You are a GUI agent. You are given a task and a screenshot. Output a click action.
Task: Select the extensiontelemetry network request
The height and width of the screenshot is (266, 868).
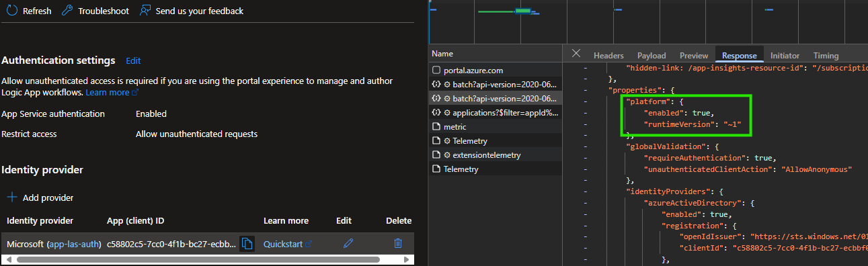(x=495, y=154)
